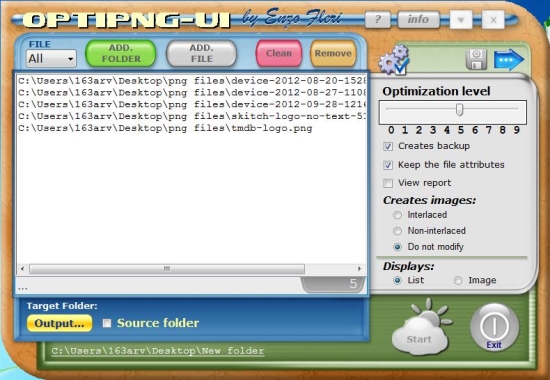550x380 pixels.
Task: Click the file list scroll left arrow
Action: 22,269
